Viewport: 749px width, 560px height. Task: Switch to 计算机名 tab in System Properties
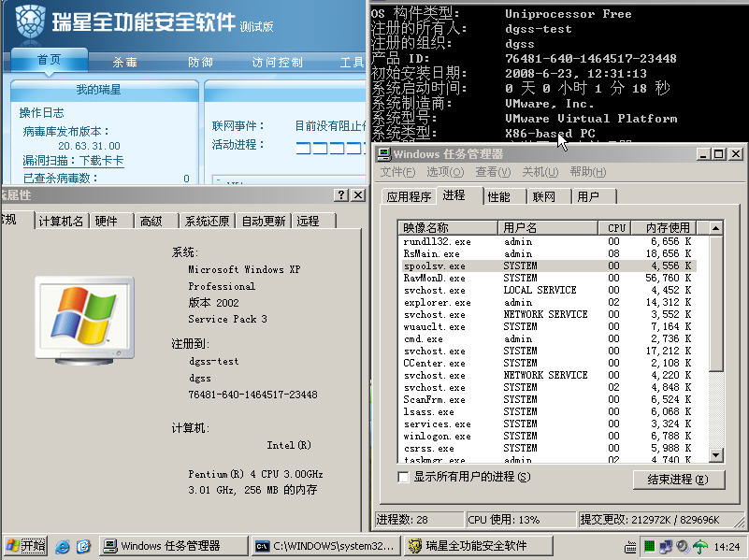pos(61,221)
